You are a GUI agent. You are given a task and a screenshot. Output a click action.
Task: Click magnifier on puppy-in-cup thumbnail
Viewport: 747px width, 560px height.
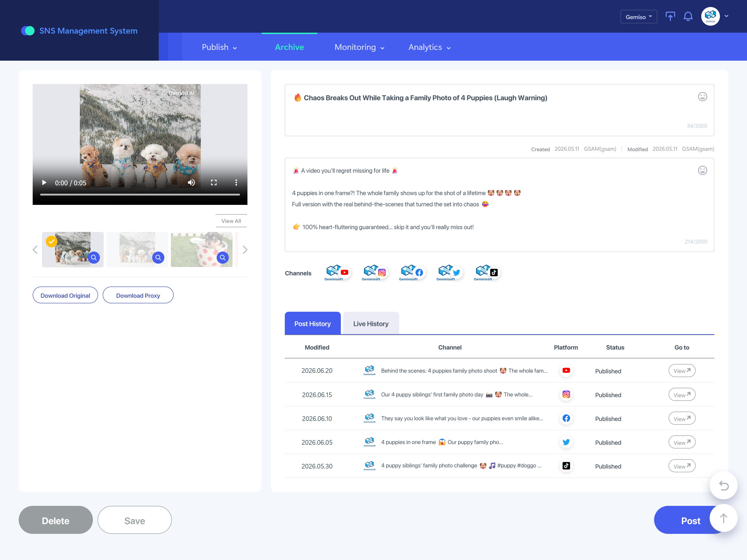click(222, 258)
